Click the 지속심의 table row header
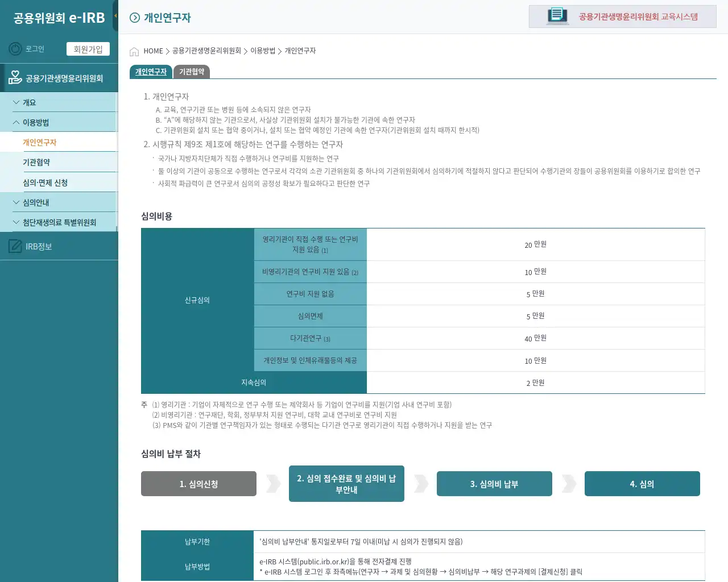The image size is (728, 582). (x=254, y=383)
